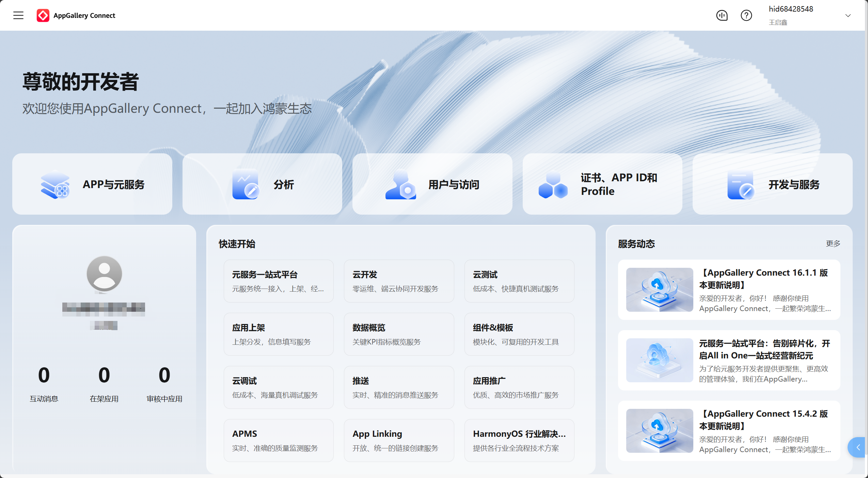Expand the side panel arrow tab
Screen dimensions: 868x478
pyautogui.click(x=858, y=447)
